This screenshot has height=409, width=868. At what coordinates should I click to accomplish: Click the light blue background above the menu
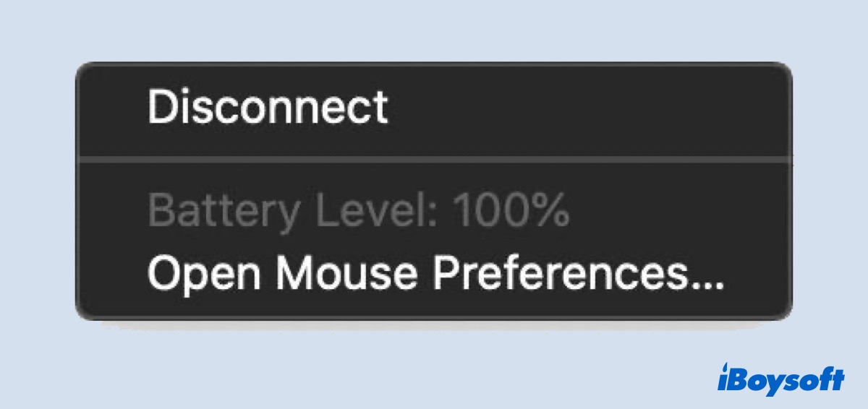434,30
